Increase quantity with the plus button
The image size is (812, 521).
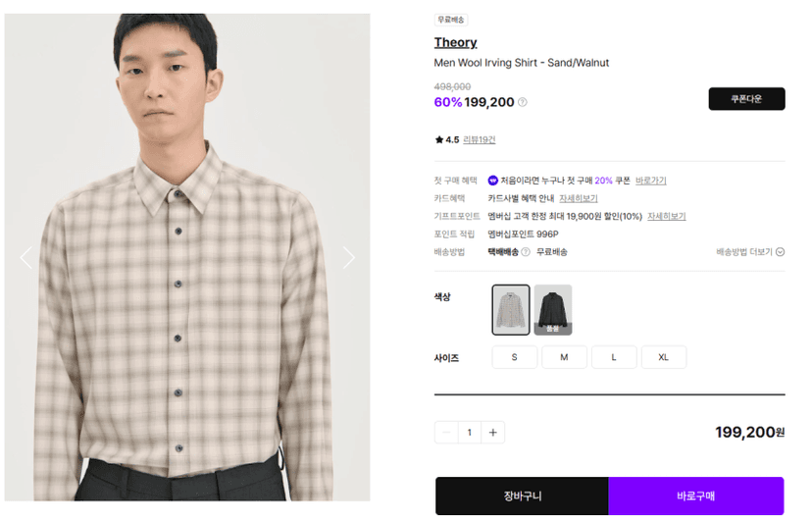coord(493,433)
